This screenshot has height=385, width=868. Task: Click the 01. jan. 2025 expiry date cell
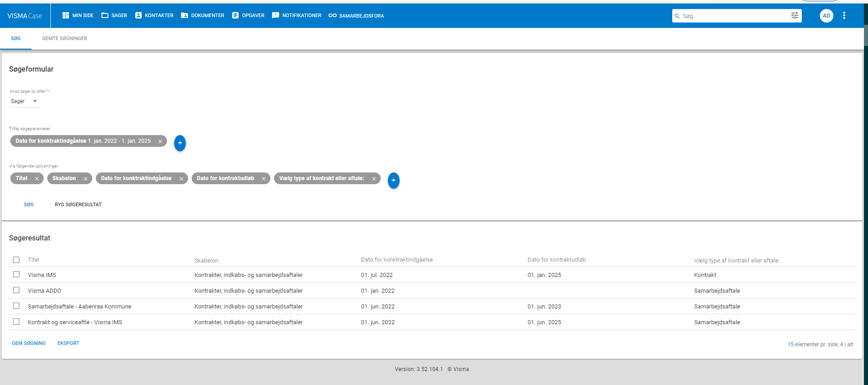544,275
